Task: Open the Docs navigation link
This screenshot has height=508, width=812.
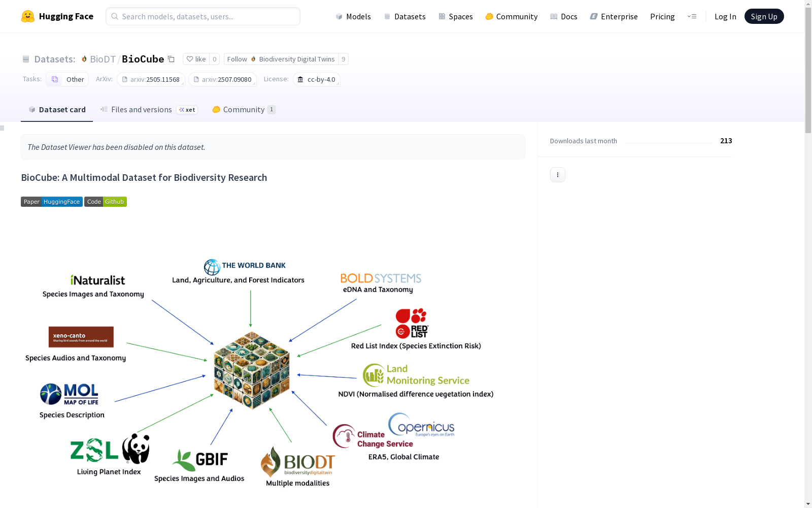Action: (x=564, y=16)
